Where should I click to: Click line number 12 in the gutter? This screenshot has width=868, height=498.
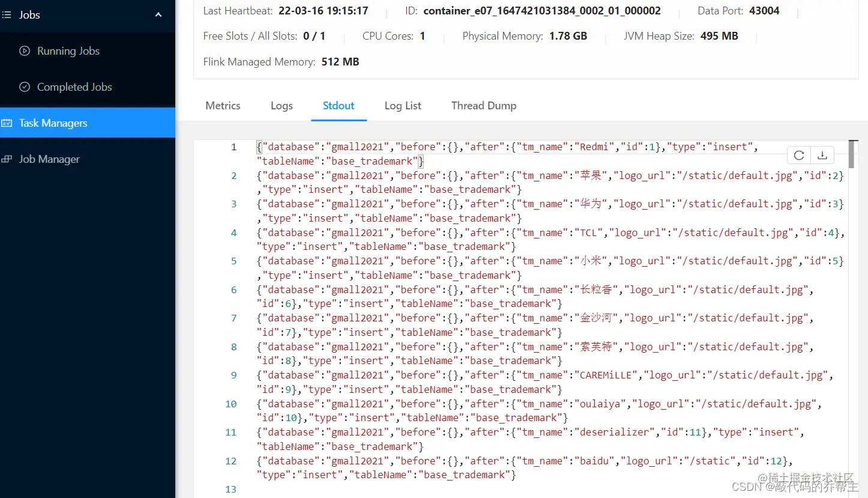[x=231, y=461]
